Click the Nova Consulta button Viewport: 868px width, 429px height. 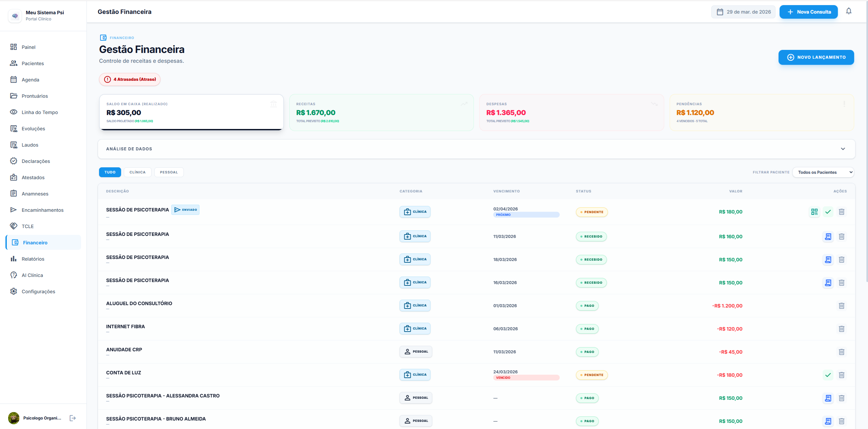[x=808, y=12]
